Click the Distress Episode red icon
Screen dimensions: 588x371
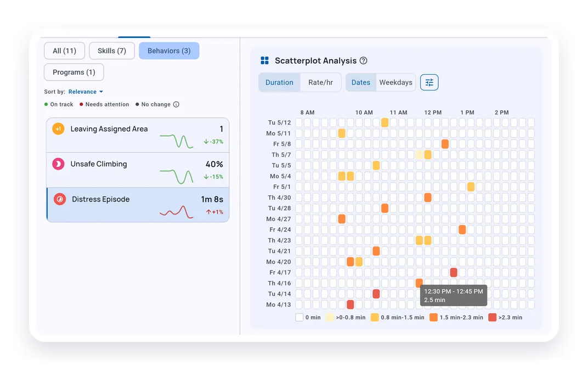coord(60,199)
